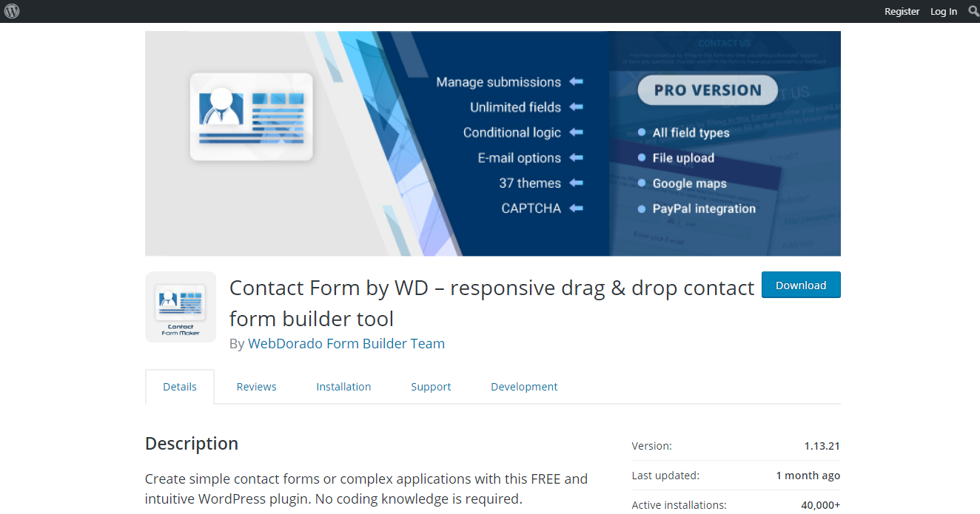Download the Contact Form plugin
This screenshot has width=980, height=514.
point(801,285)
